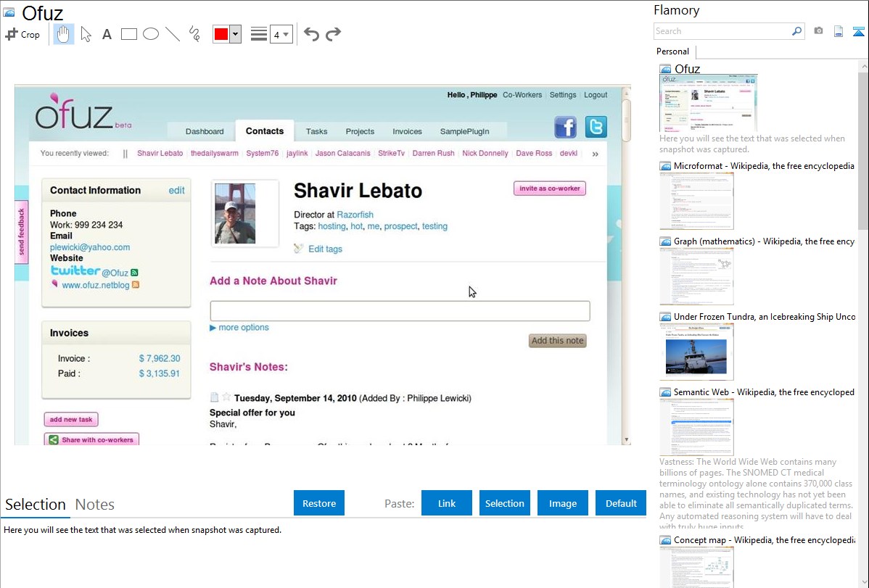
Task: Click the red color swatch
Action: [221, 34]
